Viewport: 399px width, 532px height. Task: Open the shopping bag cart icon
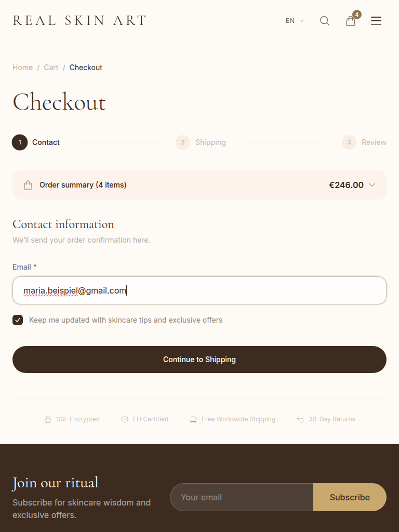click(351, 21)
